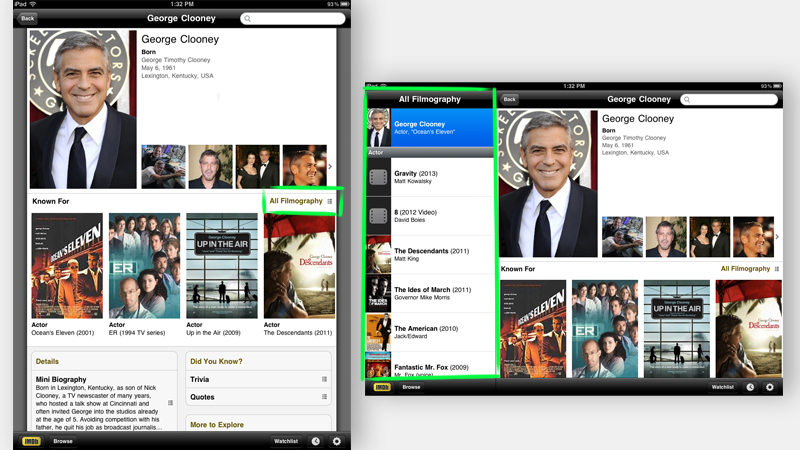
Task: Open Ocean's Eleven poster in portrait screen
Action: pyautogui.click(x=67, y=266)
